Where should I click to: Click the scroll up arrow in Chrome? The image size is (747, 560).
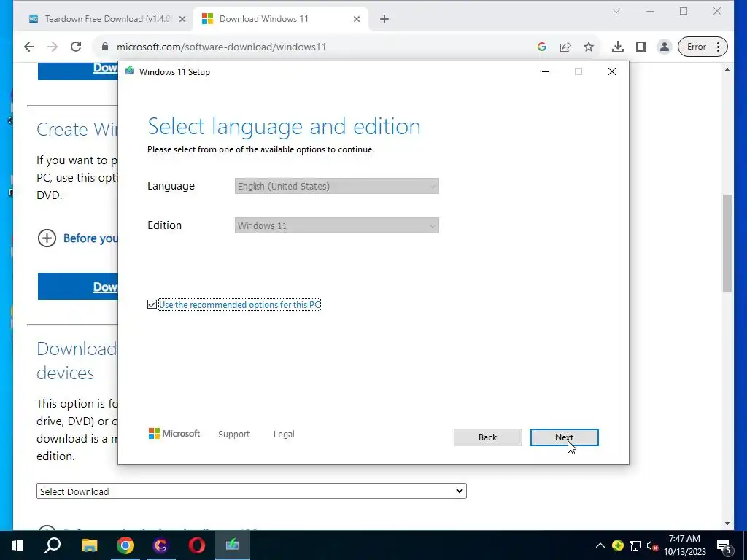click(727, 69)
